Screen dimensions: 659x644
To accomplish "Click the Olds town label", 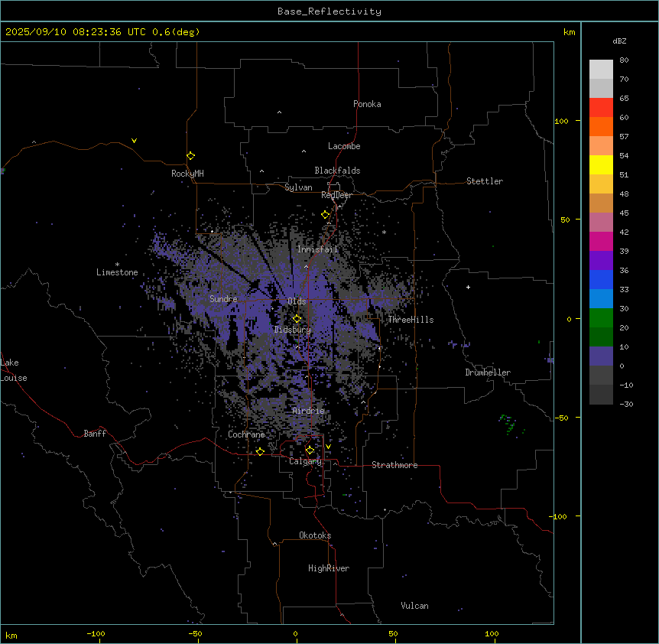I will pyautogui.click(x=297, y=301).
